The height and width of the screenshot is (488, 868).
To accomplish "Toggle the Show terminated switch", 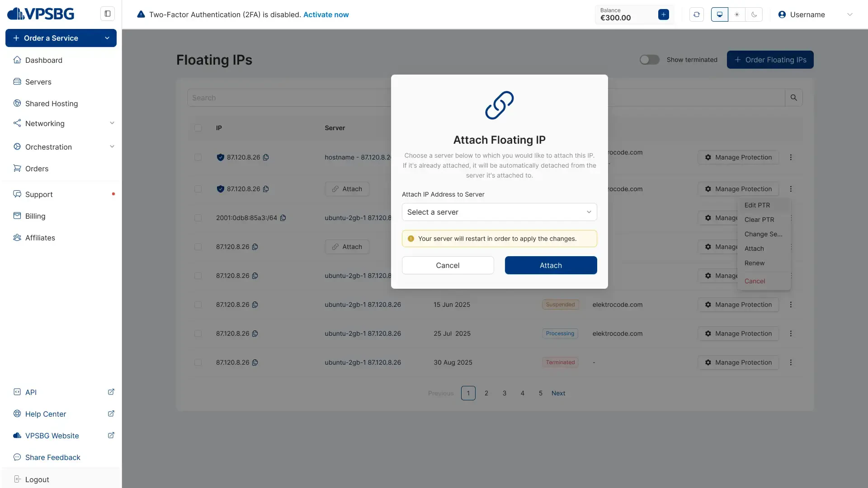I will click(x=649, y=60).
